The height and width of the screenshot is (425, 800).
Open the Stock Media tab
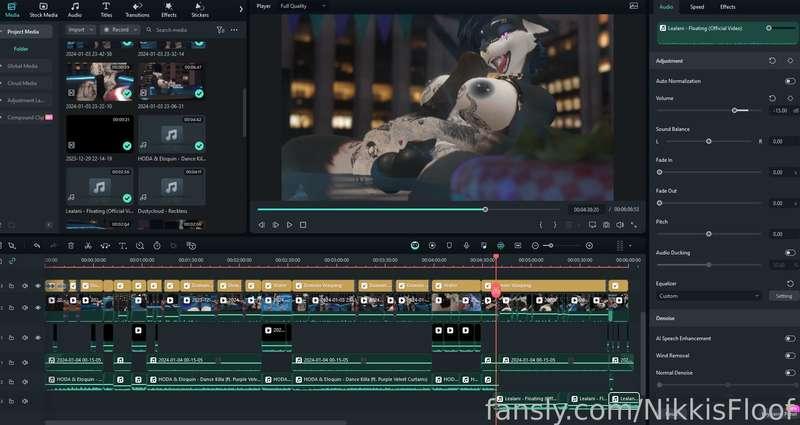coord(43,10)
